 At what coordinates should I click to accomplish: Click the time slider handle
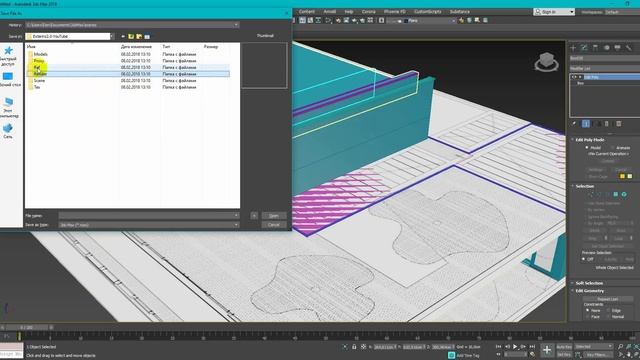[x=27, y=327]
